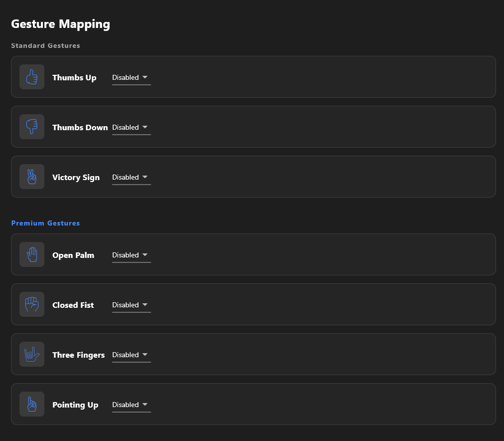Screen dimensions: 504x441
Task: Click the Pointing Up gesture label
Action: [x=75, y=405]
